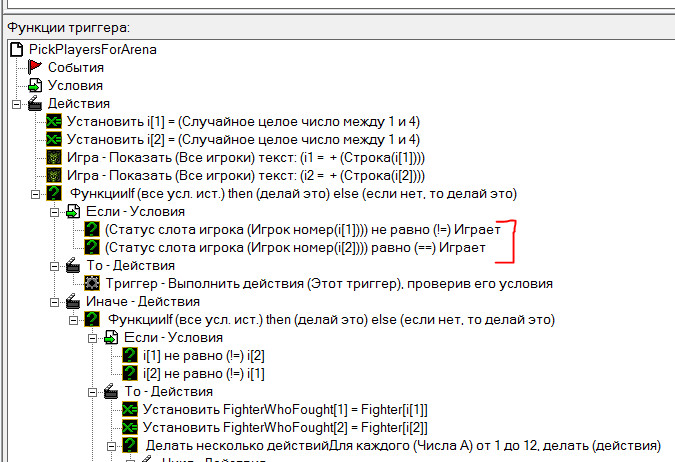Collapse the nested ФункцииIf node
Screen dimensions: 675x462
(x=73, y=320)
